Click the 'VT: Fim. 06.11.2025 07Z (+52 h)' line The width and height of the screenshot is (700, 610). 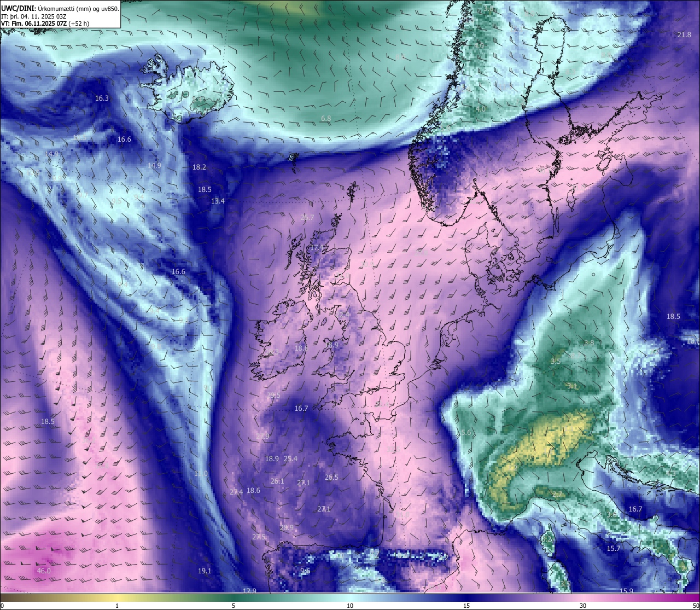(x=45, y=24)
